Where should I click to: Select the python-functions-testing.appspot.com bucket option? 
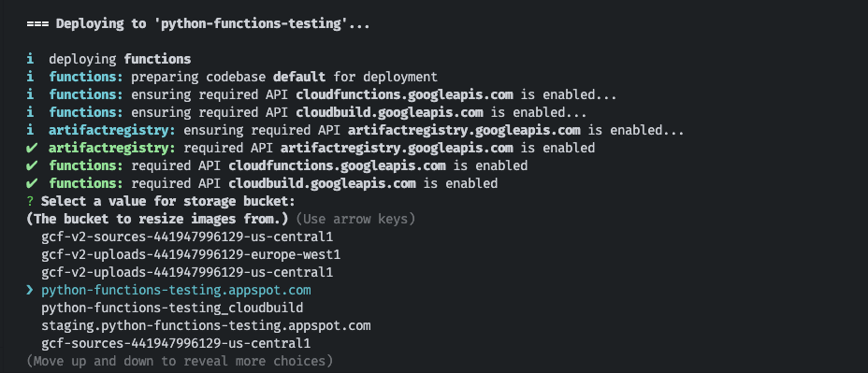point(176,290)
